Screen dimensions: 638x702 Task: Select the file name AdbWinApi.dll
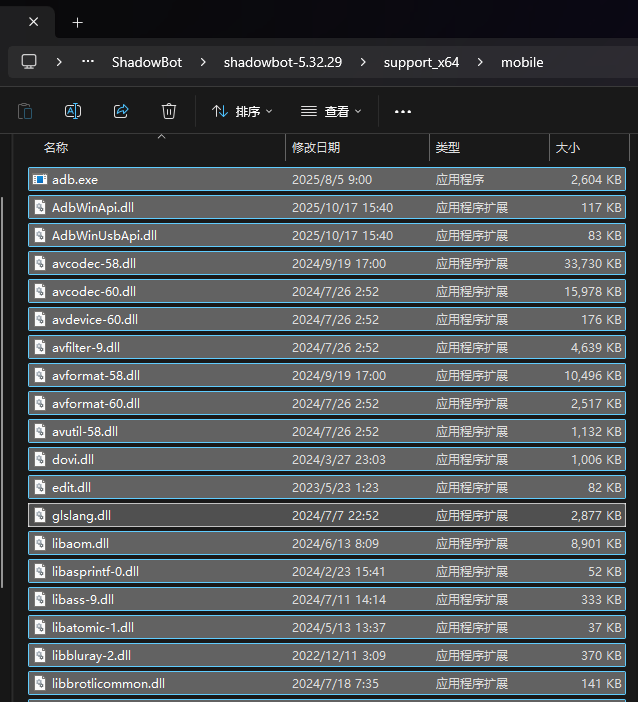tap(93, 207)
